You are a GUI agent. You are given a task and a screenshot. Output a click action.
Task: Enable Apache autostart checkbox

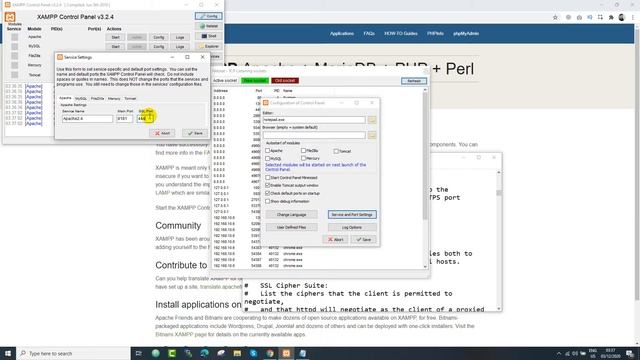(268, 151)
